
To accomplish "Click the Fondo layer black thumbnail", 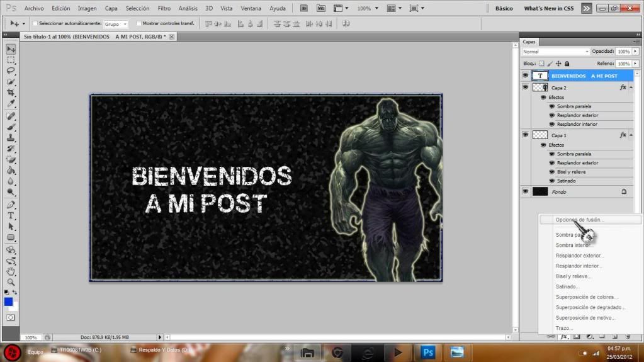I will click(x=540, y=191).
